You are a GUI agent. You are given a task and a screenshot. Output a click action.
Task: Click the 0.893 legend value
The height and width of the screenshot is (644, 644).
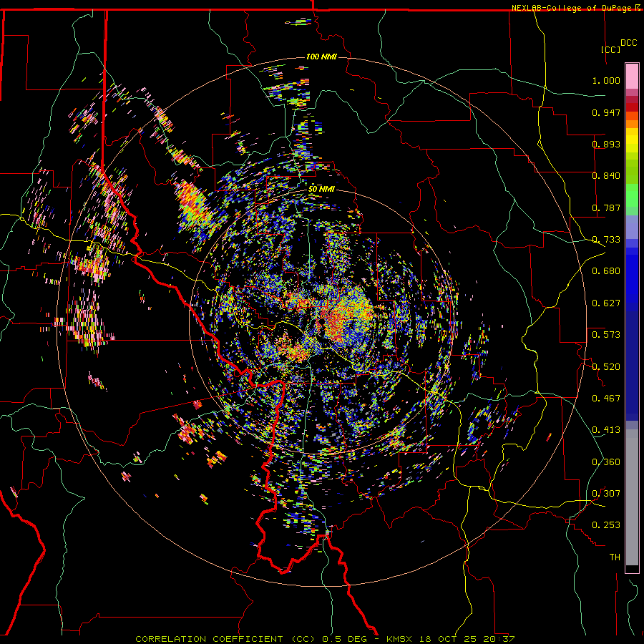pyautogui.click(x=606, y=144)
